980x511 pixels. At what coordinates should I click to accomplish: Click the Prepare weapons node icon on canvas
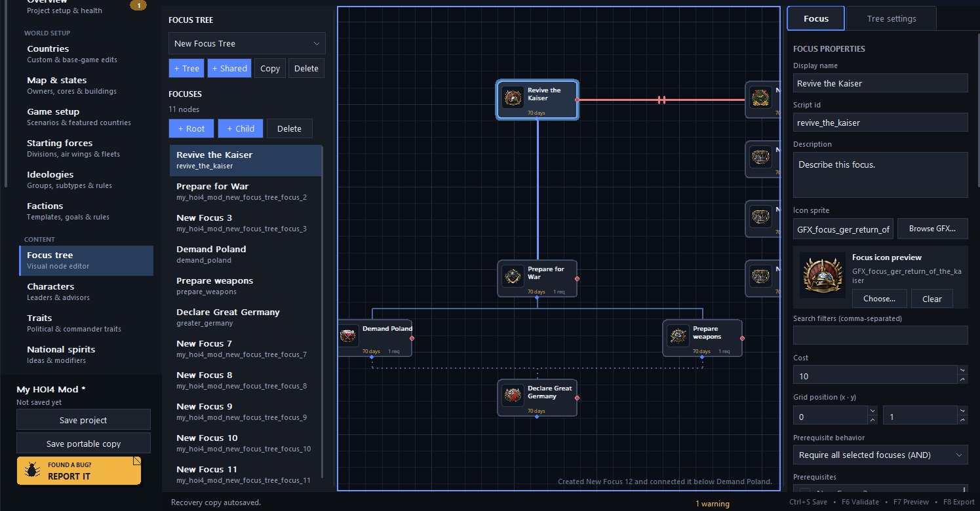pos(678,336)
